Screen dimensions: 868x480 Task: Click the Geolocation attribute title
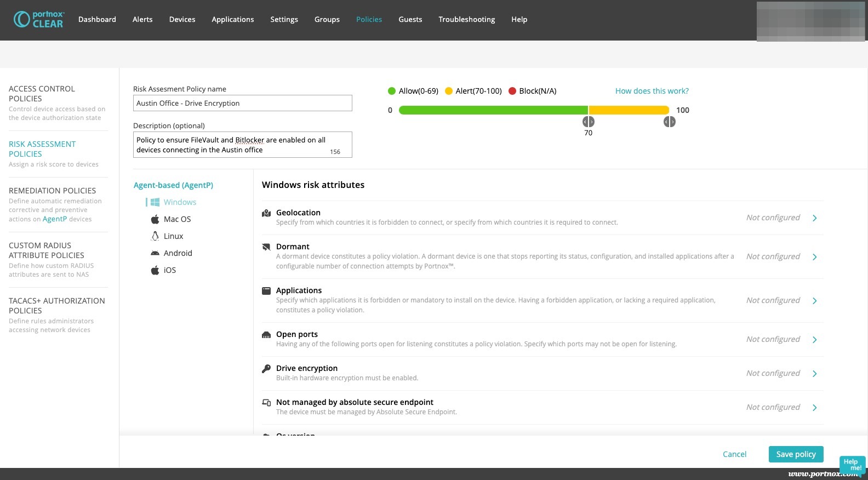coord(298,213)
